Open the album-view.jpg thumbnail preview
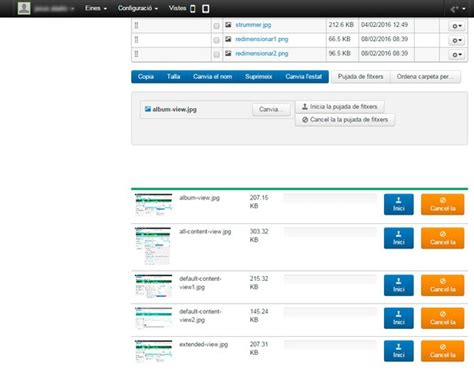This screenshot has width=474, height=370. click(153, 205)
